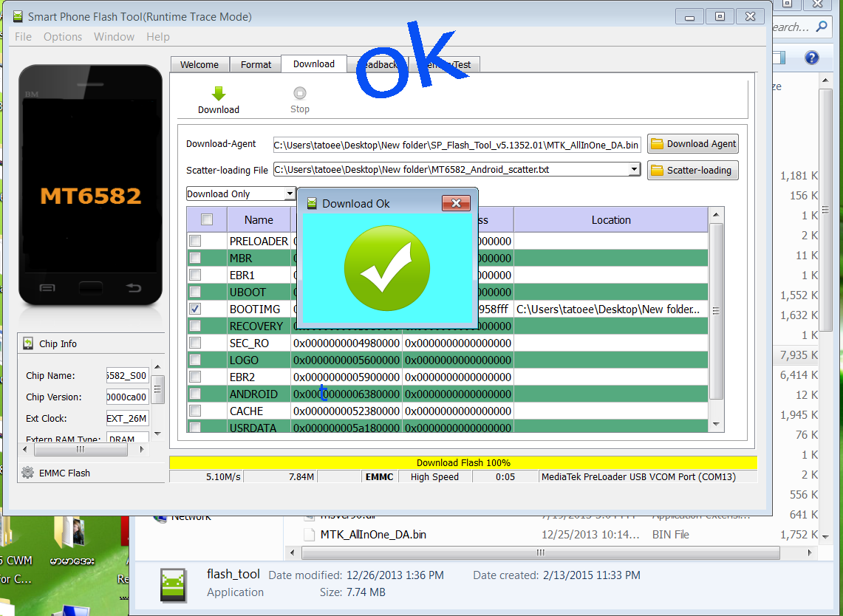Tick the RECOVERY partition checkbox
The image size is (843, 616).
pos(195,326)
